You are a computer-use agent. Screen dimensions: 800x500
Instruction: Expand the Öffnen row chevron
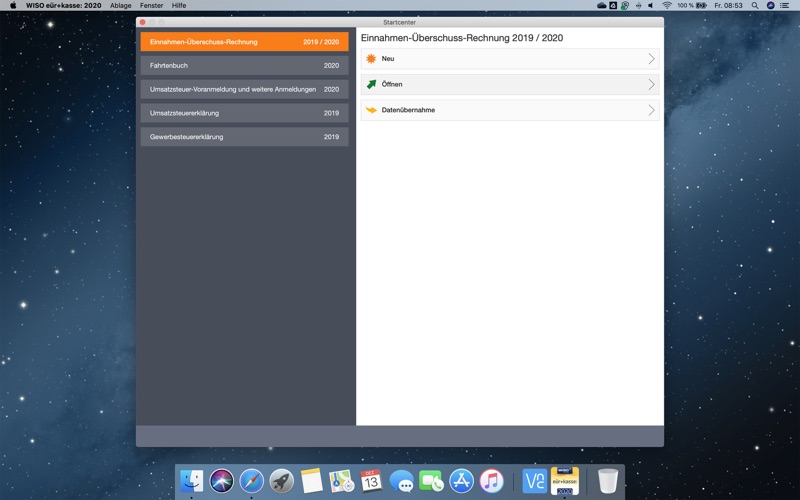pyautogui.click(x=652, y=84)
